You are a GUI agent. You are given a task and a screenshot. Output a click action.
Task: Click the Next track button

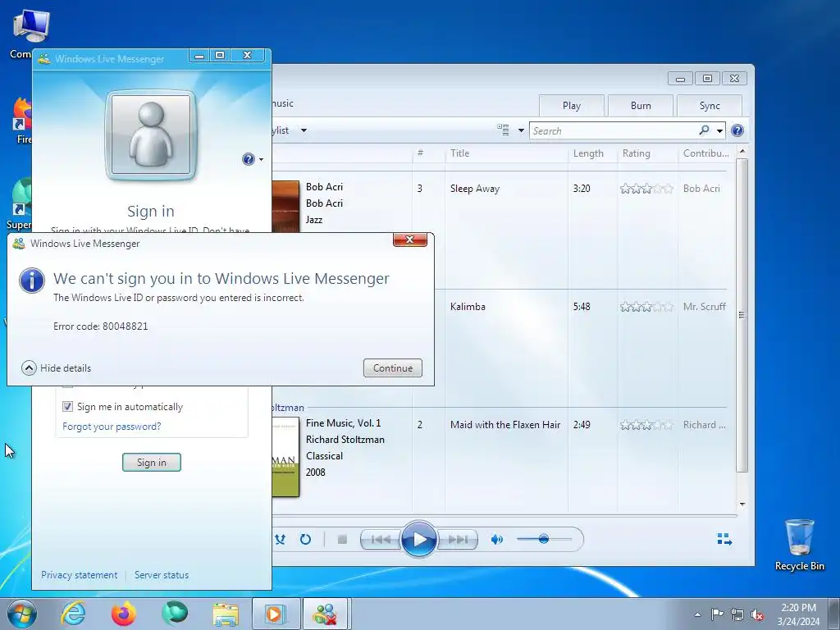(457, 540)
